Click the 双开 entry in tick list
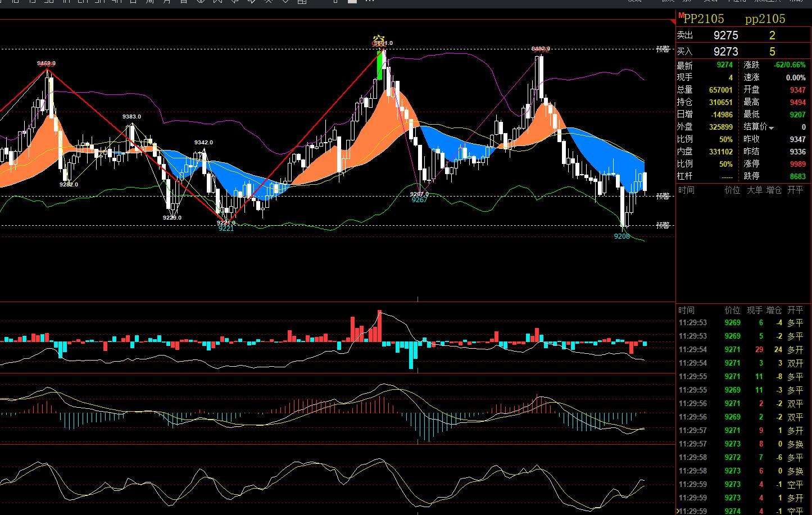The width and height of the screenshot is (812, 515). point(795,363)
